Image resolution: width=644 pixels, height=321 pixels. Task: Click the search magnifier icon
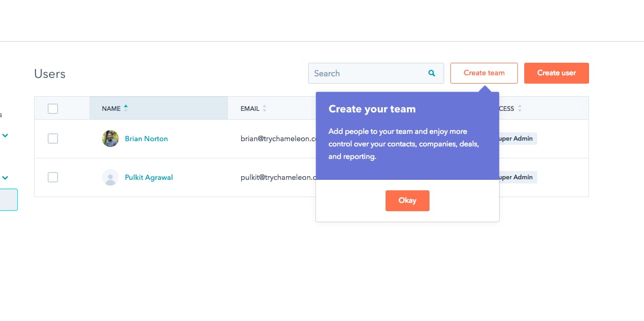[x=432, y=73]
